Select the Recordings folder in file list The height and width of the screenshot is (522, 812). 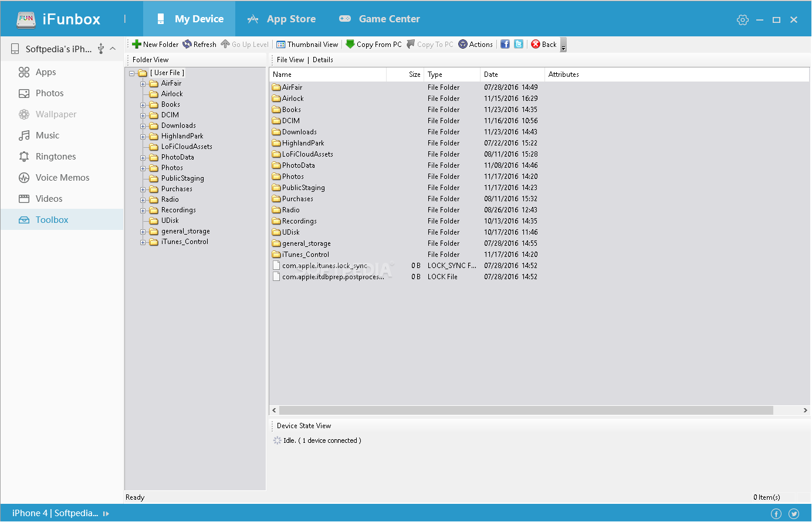click(295, 221)
